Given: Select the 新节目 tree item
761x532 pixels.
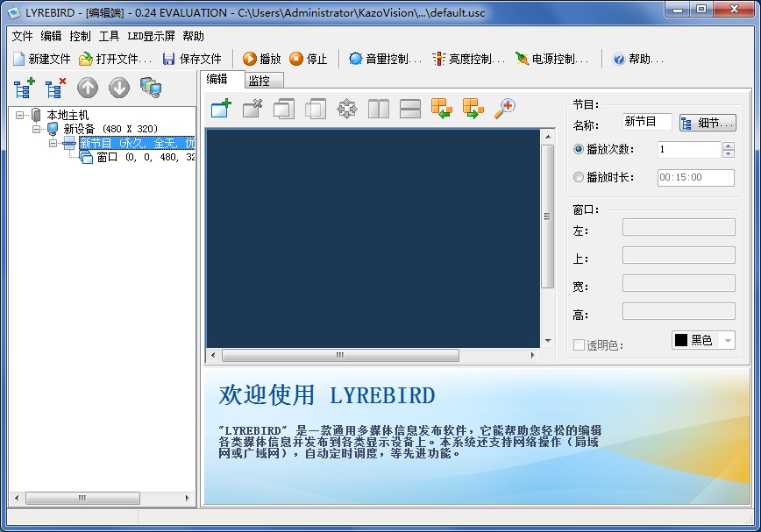Looking at the screenshot, I should click(137, 143).
